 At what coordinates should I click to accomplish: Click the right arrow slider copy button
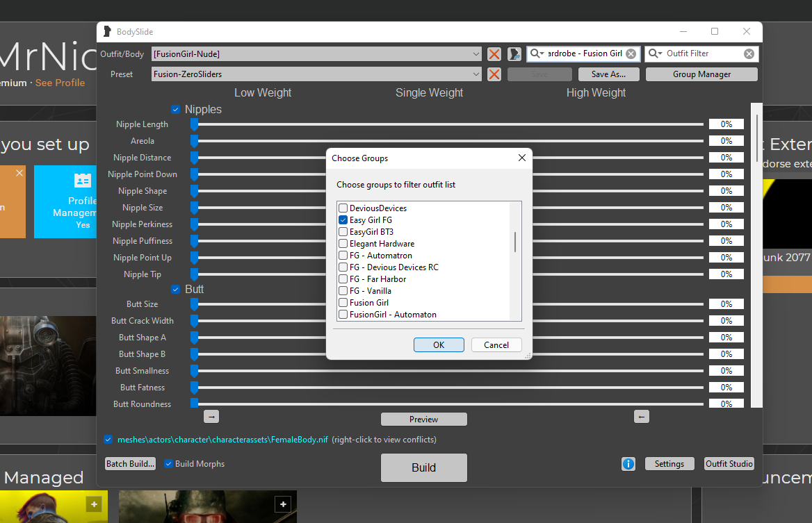(x=211, y=417)
